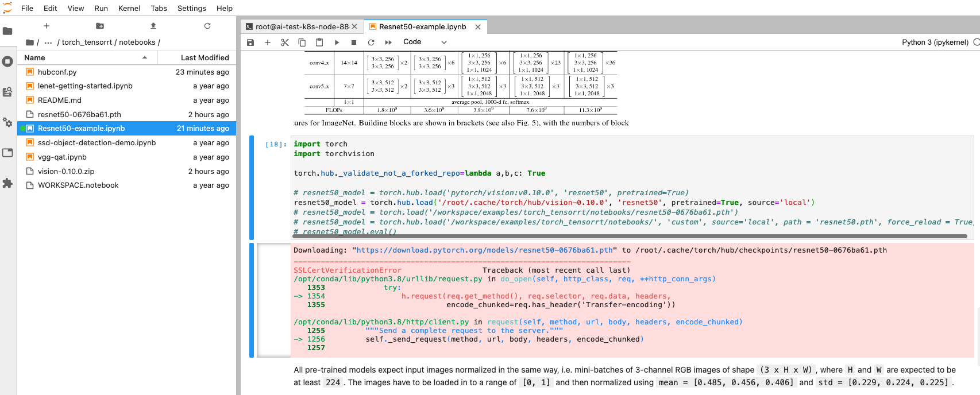This screenshot has width=980, height=395.
Task: Save the notebook with the disk icon
Action: click(250, 42)
